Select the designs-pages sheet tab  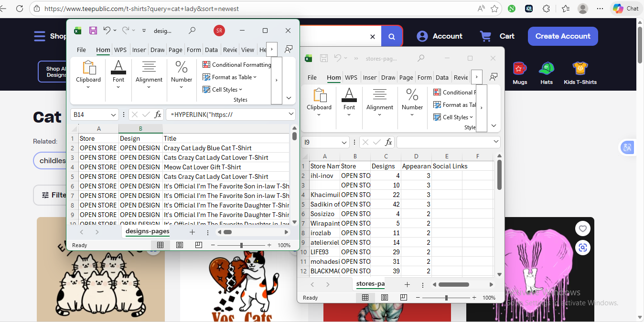(147, 232)
